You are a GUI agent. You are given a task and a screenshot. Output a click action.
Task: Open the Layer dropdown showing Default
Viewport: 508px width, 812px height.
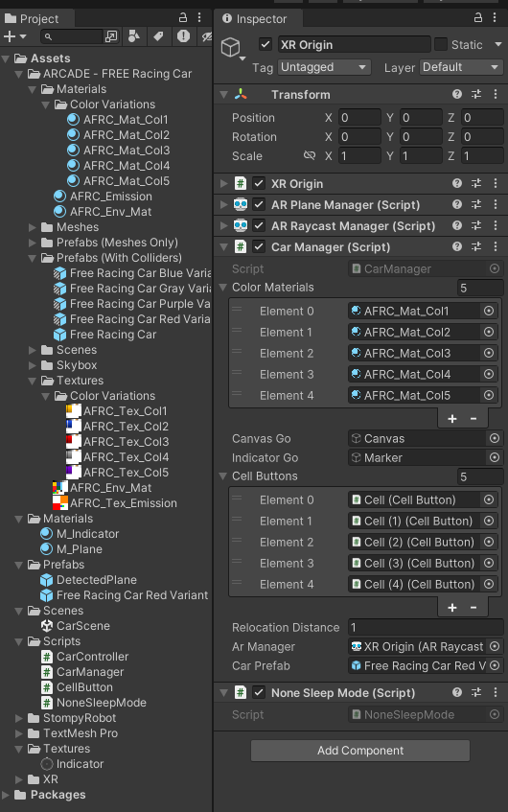(x=461, y=67)
